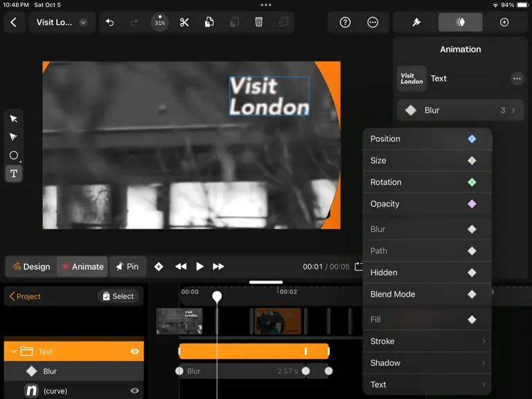This screenshot has width=532, height=399.
Task: Select the Ellipse shape tool
Action: 14,155
